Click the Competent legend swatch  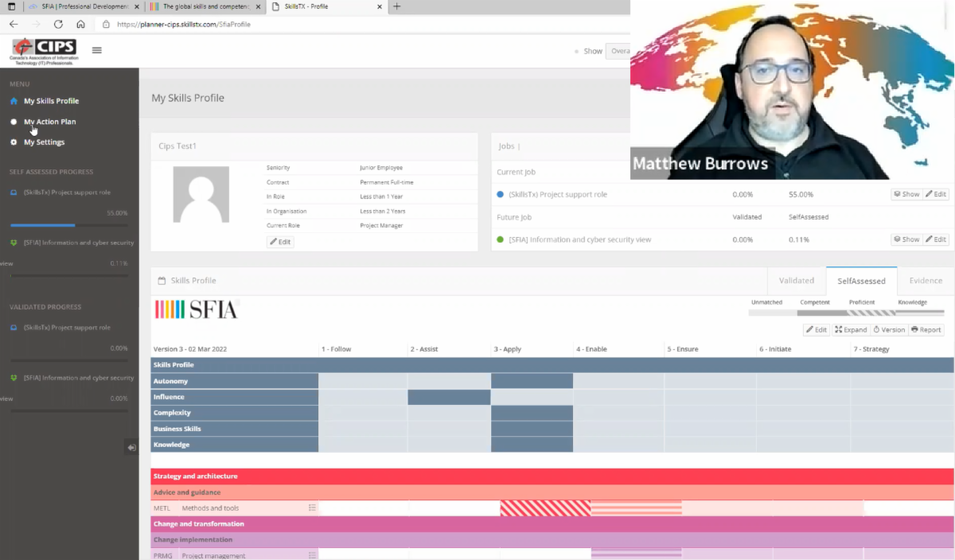pyautogui.click(x=822, y=313)
